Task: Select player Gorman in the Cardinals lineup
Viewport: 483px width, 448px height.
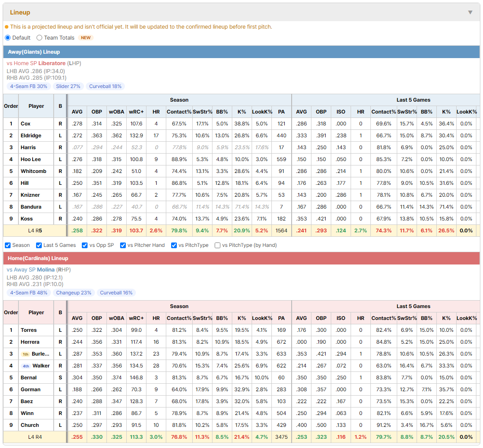Action: pos(30,390)
